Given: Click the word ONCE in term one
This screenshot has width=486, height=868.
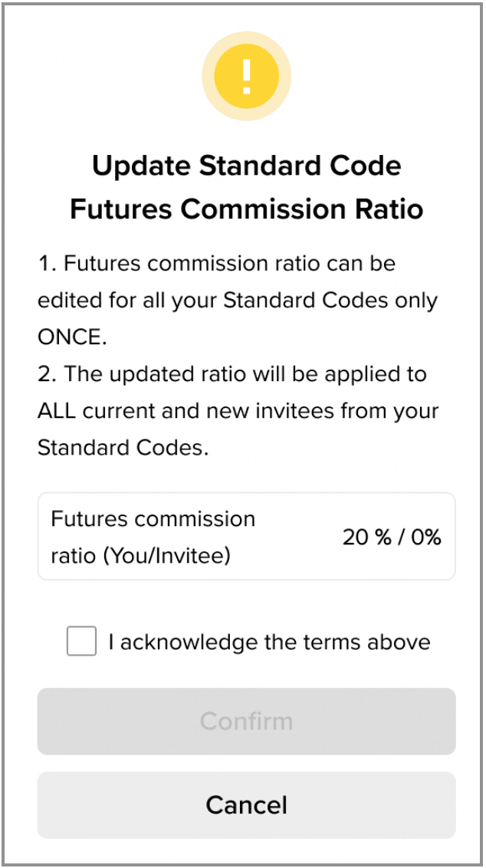Looking at the screenshot, I should coord(69,337).
